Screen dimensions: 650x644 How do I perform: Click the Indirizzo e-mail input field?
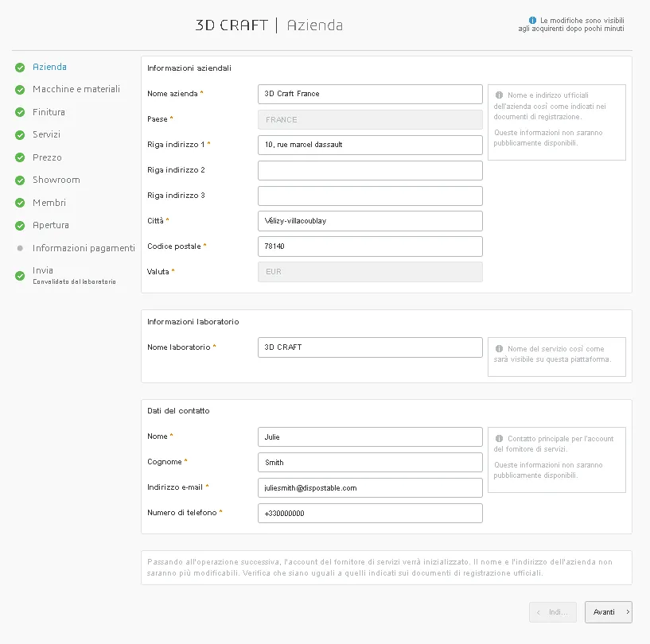pyautogui.click(x=370, y=487)
